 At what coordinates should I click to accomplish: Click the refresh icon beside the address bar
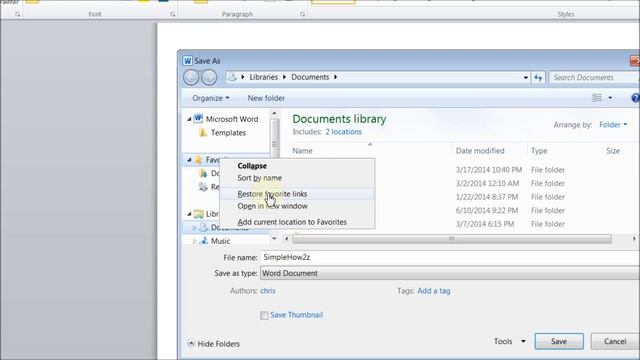pos(538,78)
